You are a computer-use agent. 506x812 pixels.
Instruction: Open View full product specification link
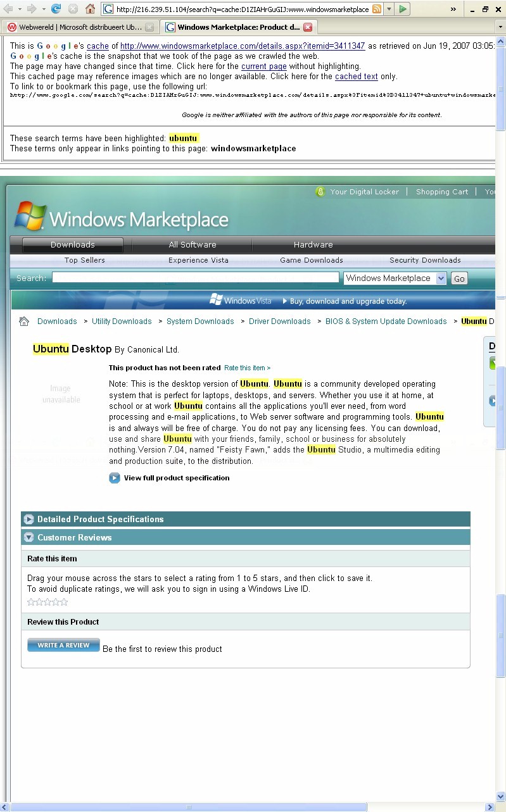click(177, 478)
